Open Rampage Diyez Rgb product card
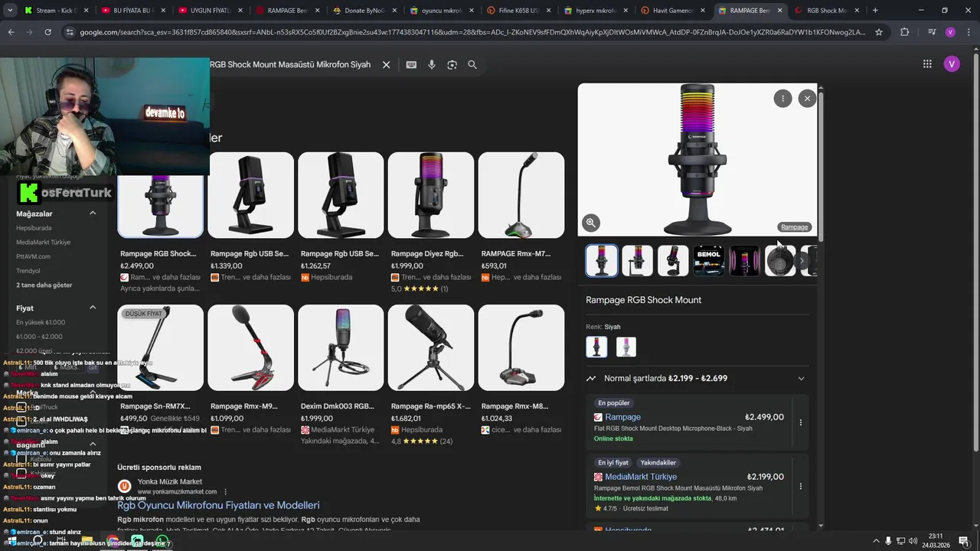This screenshot has height=551, width=980. coord(431,223)
